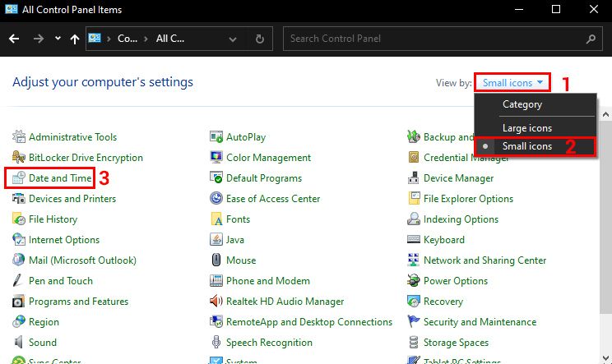Viewport: 612px width, 364px height.
Task: Open the Indexing Options icon
Action: tap(413, 219)
